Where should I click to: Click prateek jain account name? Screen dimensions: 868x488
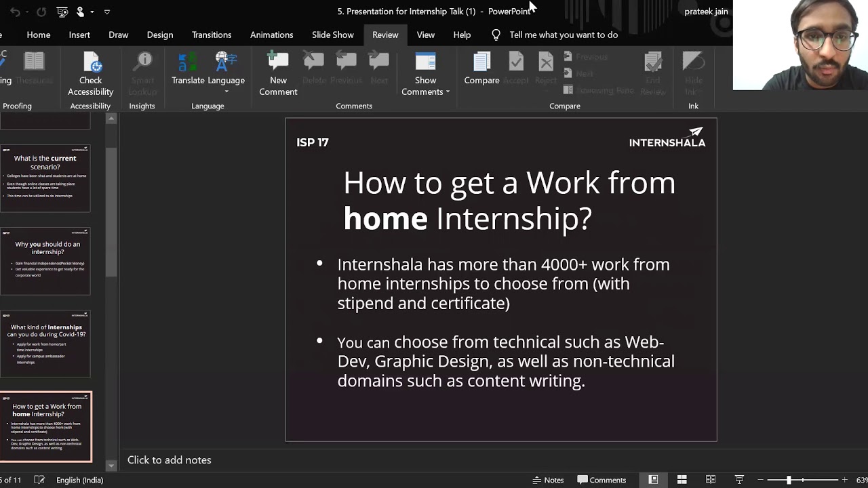click(x=706, y=12)
